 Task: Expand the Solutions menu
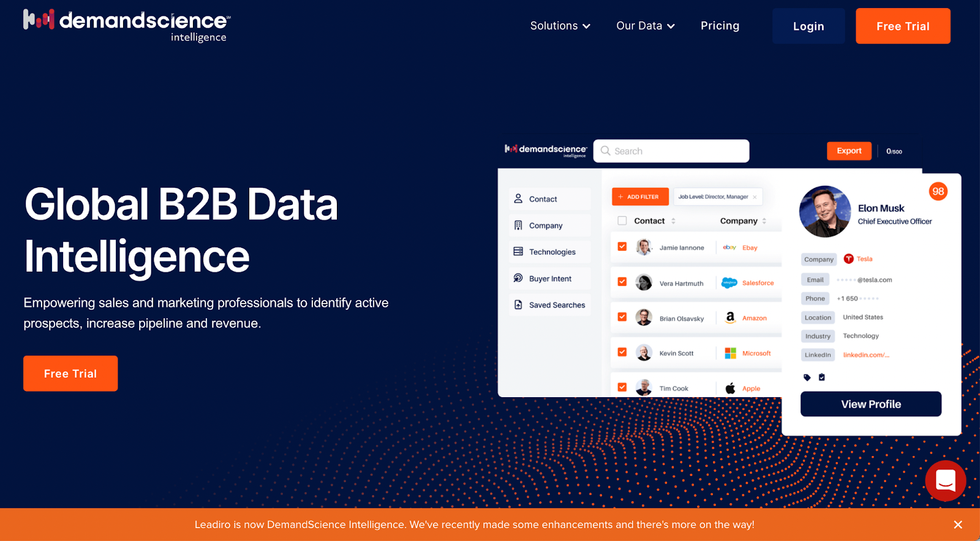coord(560,26)
